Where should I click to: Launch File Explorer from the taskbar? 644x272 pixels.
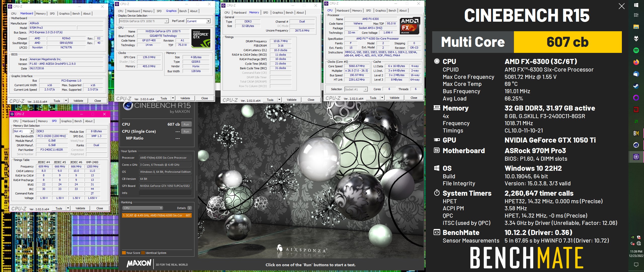click(x=636, y=27)
